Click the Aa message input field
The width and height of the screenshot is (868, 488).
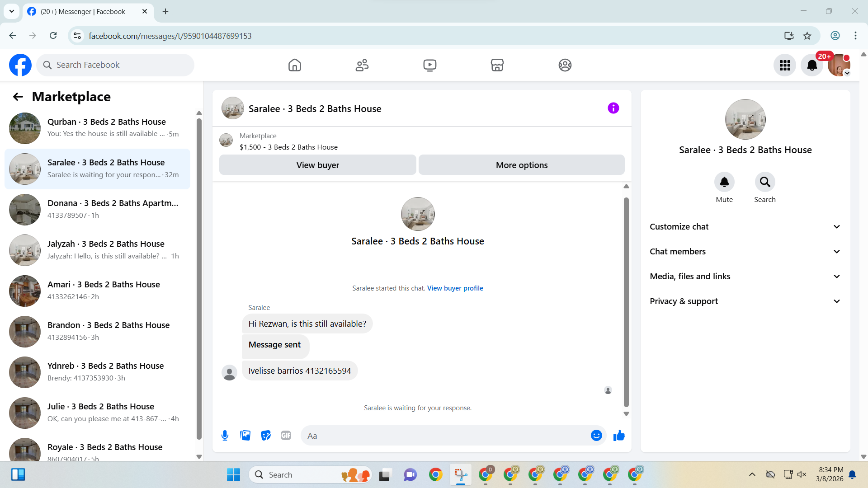[445, 436]
